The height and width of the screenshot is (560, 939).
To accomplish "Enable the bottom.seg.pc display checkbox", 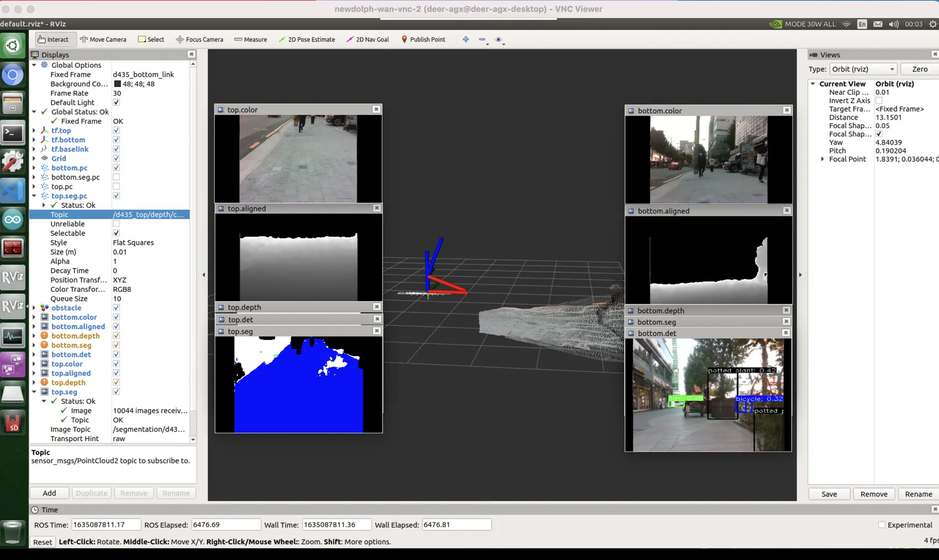I will [x=116, y=177].
